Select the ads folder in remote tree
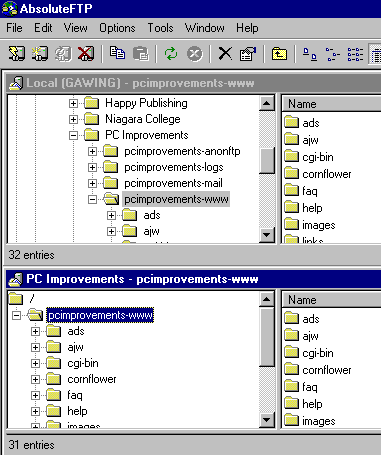This screenshot has height=455, width=381. (x=76, y=331)
